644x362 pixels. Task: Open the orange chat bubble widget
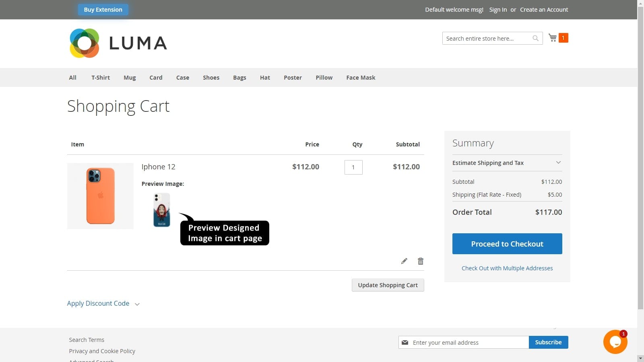(x=615, y=342)
